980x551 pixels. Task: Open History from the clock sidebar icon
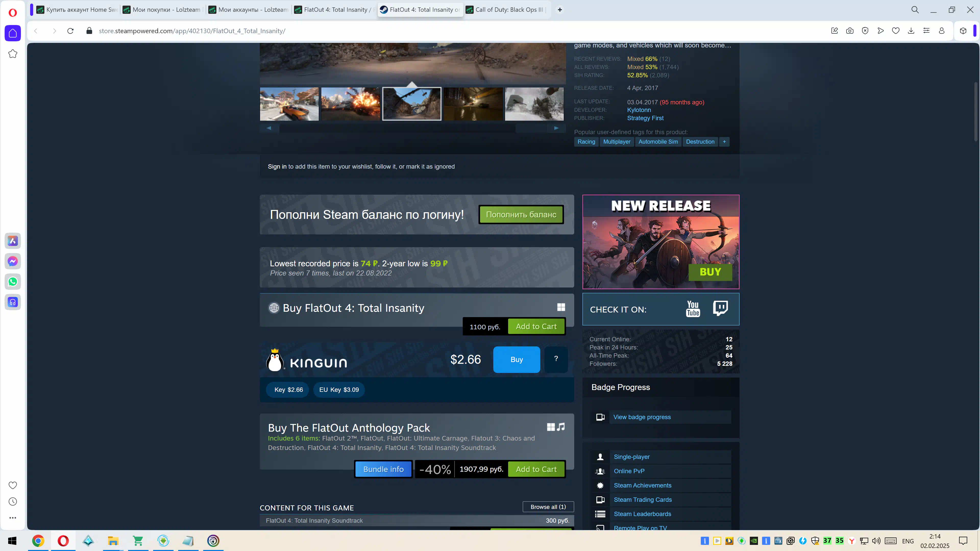click(x=13, y=502)
